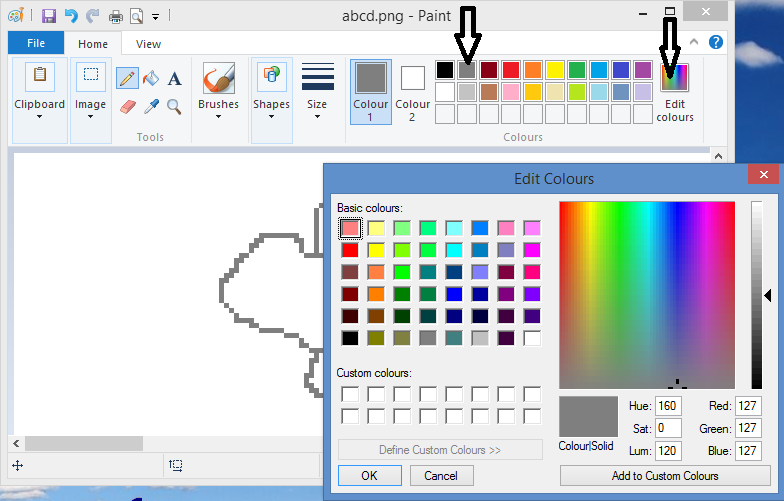Click the Brushes tool icon
The height and width of the screenshot is (501, 784).
[218, 78]
